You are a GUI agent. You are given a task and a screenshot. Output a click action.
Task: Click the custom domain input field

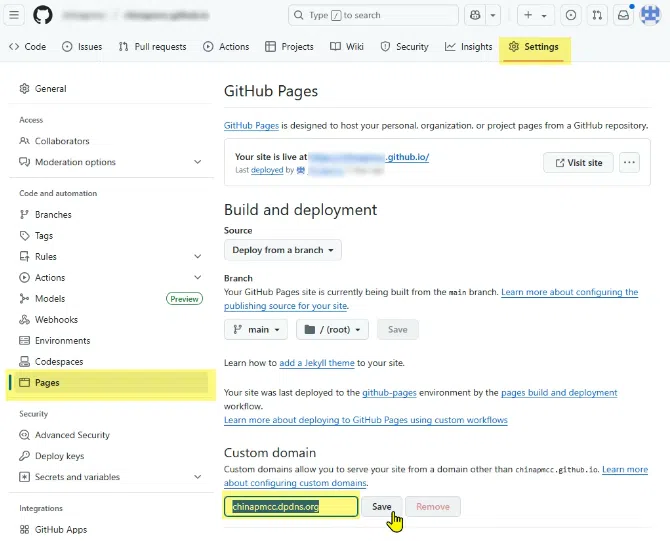(x=291, y=506)
